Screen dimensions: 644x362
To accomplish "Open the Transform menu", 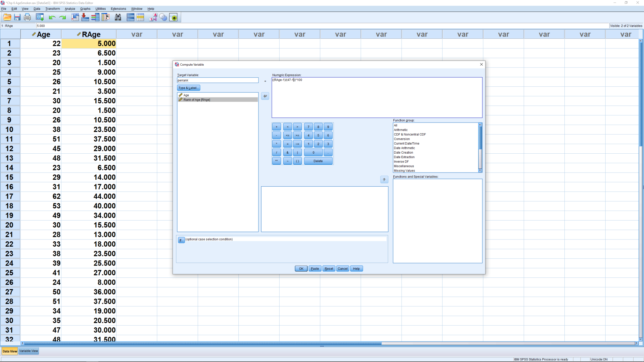I will pyautogui.click(x=53, y=9).
